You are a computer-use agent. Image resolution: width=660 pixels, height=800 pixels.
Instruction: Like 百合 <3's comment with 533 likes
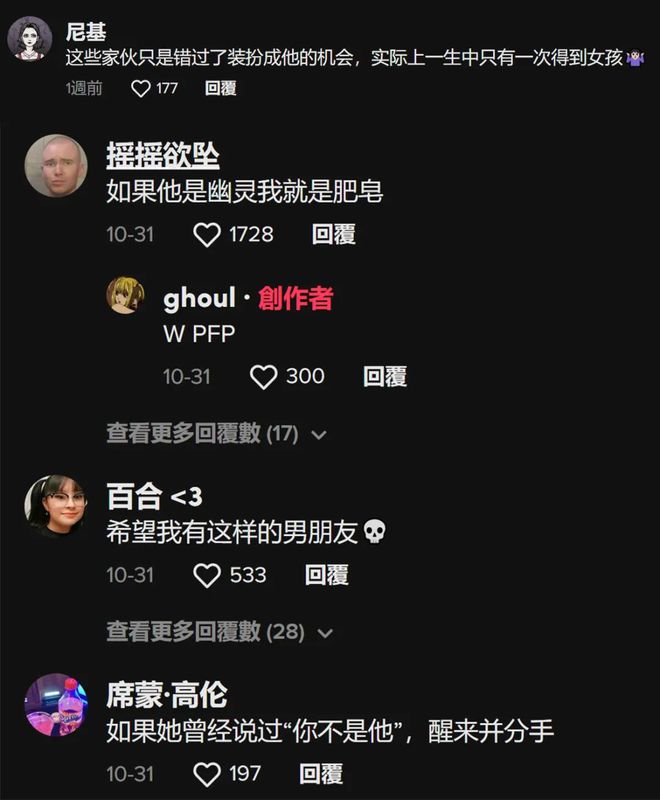pos(207,576)
